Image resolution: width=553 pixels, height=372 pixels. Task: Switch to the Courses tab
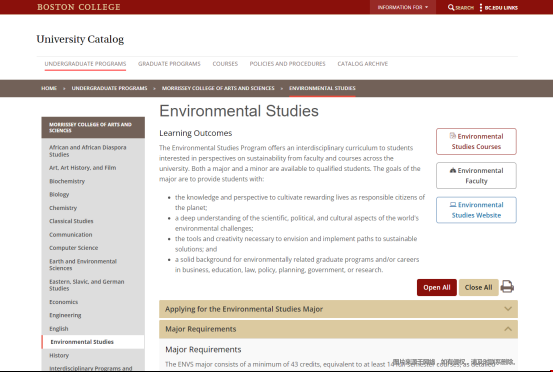[x=225, y=64]
